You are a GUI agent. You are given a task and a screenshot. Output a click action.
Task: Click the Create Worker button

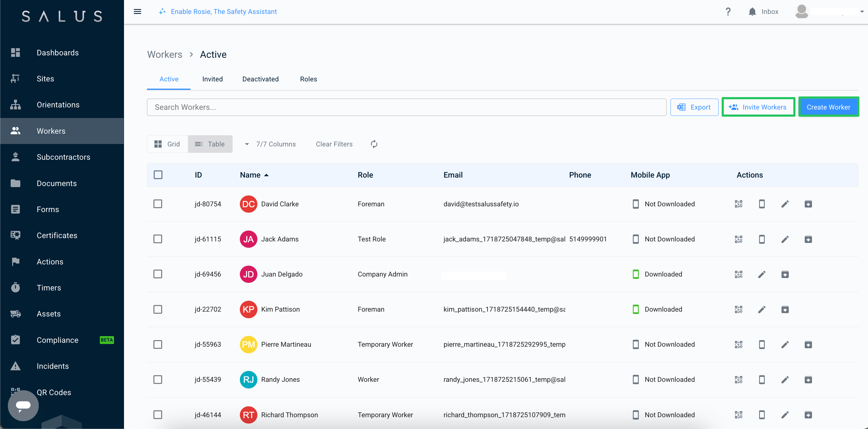(828, 107)
